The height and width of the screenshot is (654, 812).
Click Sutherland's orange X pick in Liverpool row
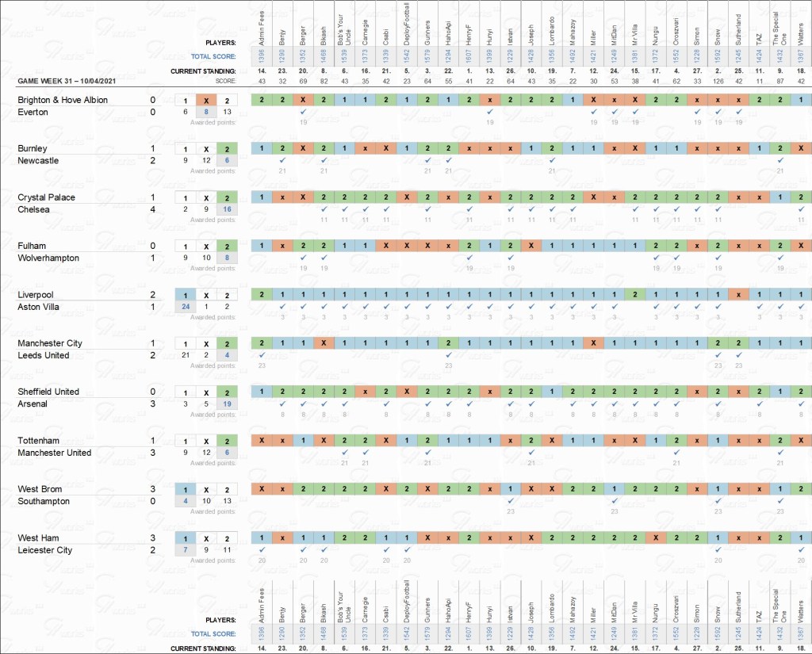[x=738, y=294]
